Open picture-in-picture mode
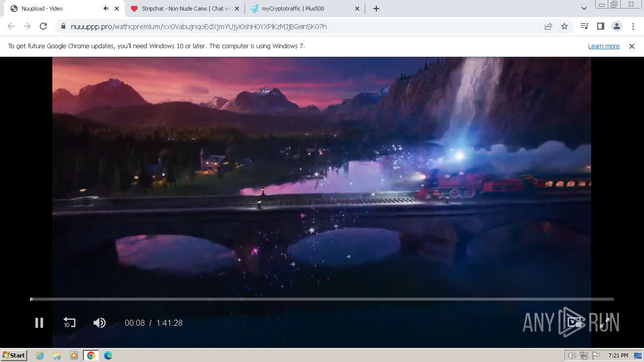Viewport: 644px width, 362px height. [x=575, y=323]
